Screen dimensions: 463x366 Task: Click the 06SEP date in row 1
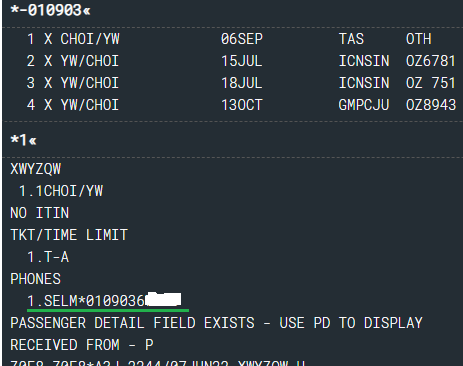(242, 39)
